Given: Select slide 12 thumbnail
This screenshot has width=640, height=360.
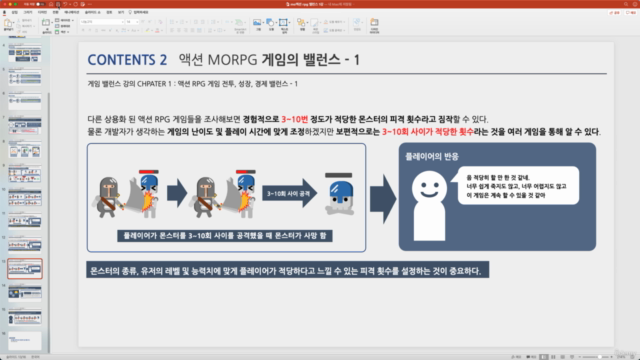Looking at the screenshot, I should (24, 245).
